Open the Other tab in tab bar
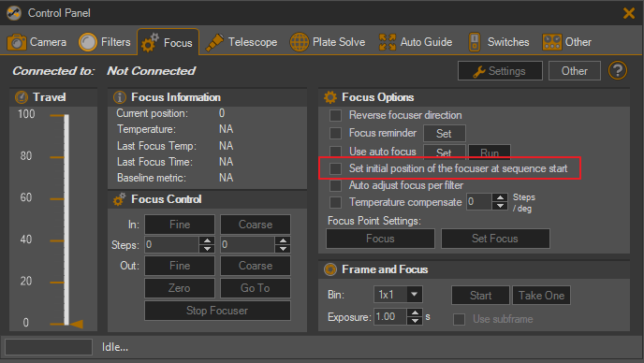 [x=567, y=42]
